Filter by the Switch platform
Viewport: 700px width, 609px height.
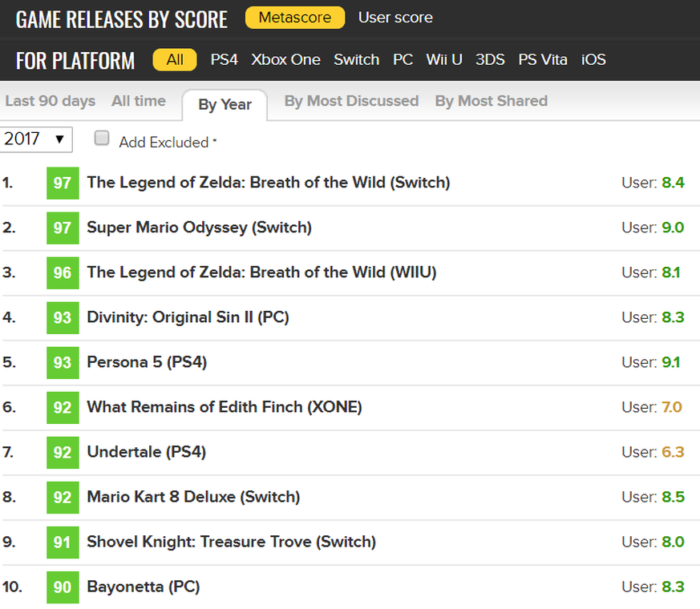coord(357,59)
